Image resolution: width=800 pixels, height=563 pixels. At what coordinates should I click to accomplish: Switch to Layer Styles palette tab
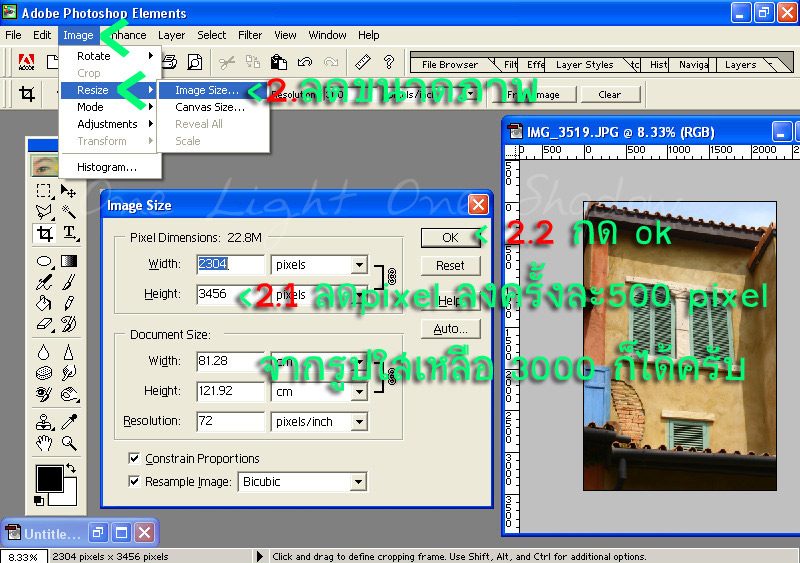point(585,65)
